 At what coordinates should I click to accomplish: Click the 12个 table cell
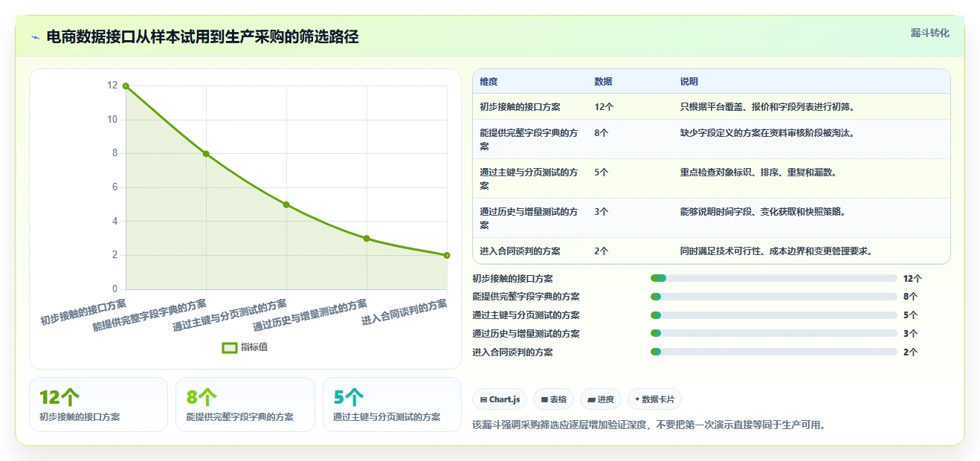[604, 106]
